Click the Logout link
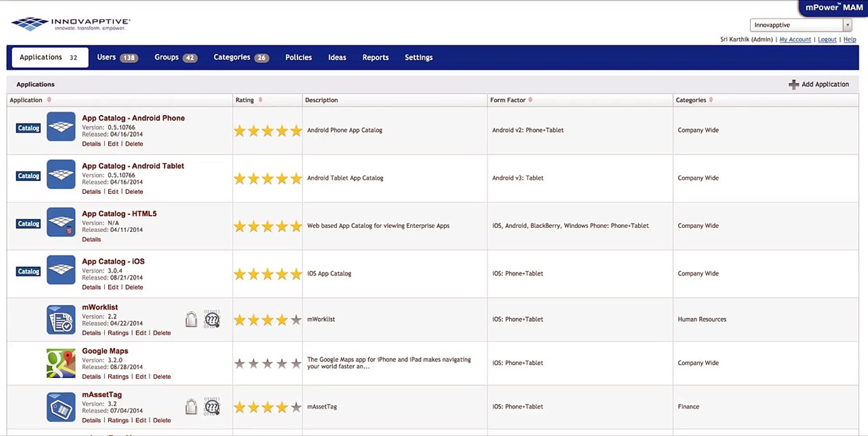Viewport: 868px width, 436px height. click(x=827, y=39)
